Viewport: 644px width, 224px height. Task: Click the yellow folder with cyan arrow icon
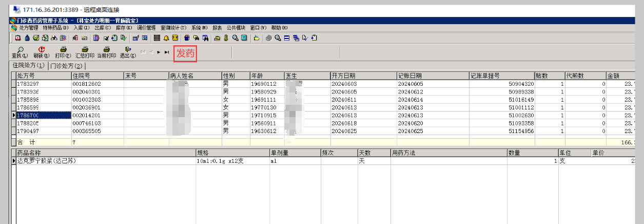pyautogui.click(x=256, y=38)
